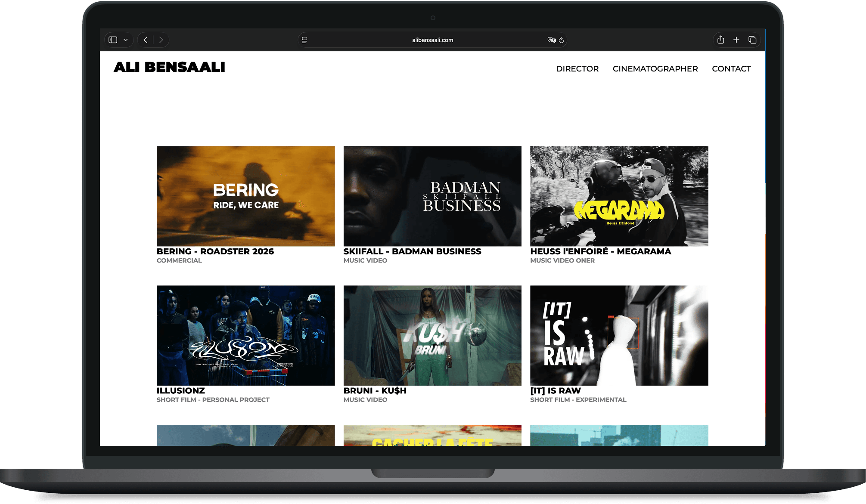Image resolution: width=866 pixels, height=504 pixels.
Task: Reload the page with the refresh icon
Action: point(561,40)
